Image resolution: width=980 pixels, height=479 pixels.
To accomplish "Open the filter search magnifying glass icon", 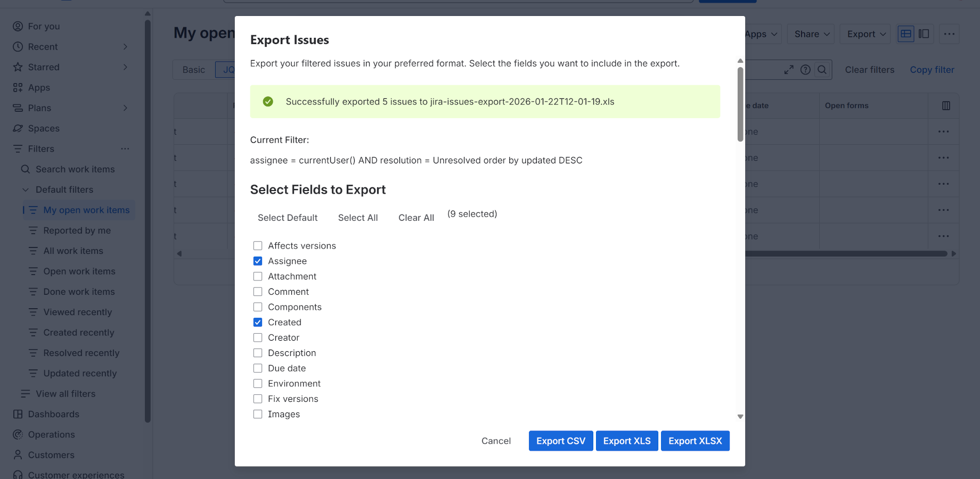I will 822,70.
